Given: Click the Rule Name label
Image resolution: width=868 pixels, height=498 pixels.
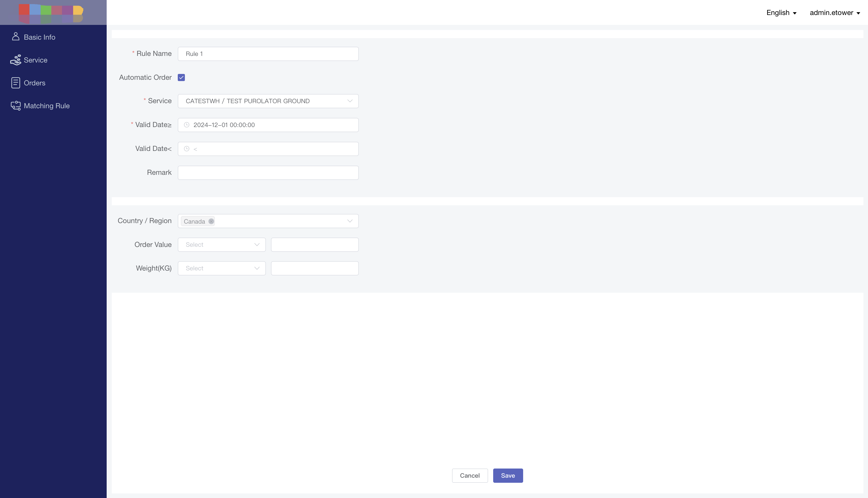Looking at the screenshot, I should [x=154, y=53].
